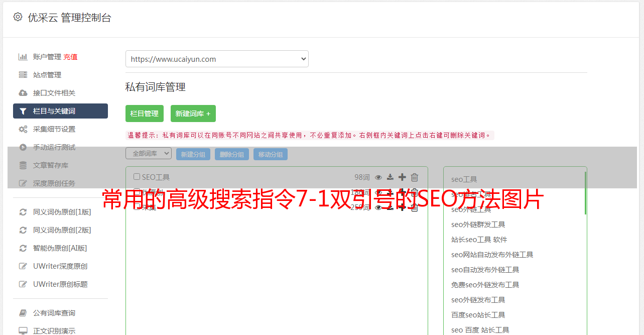644x335 pixels.
Task: Click the monitor icon for 正文识别演示
Action: point(23,331)
